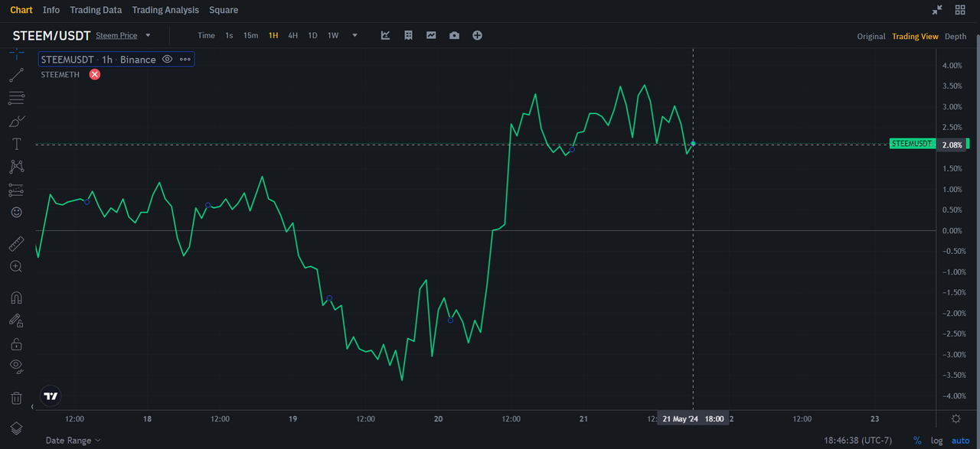Screen dimensions: 980x449
Task: Open the multi-chart grid layout icon
Action: tap(960, 10)
